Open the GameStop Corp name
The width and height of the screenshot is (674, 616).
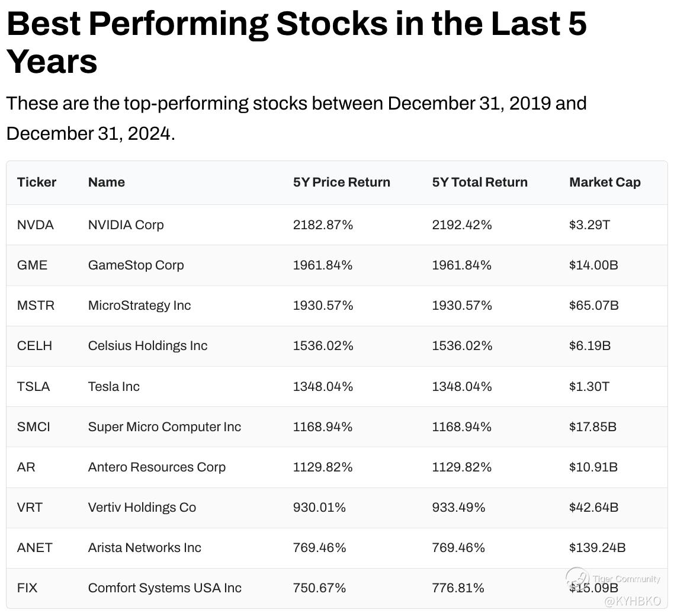[x=136, y=265]
